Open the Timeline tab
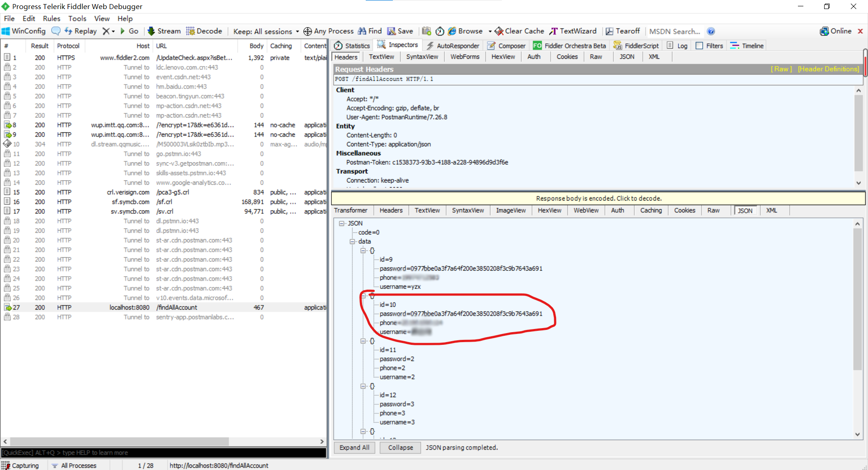 pos(747,46)
